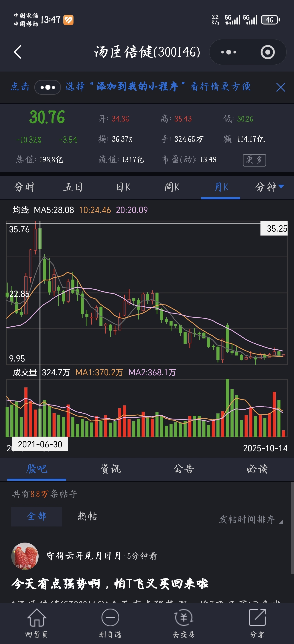Tap the mini-program close circle icon
294x644 pixels.
pos(268,52)
